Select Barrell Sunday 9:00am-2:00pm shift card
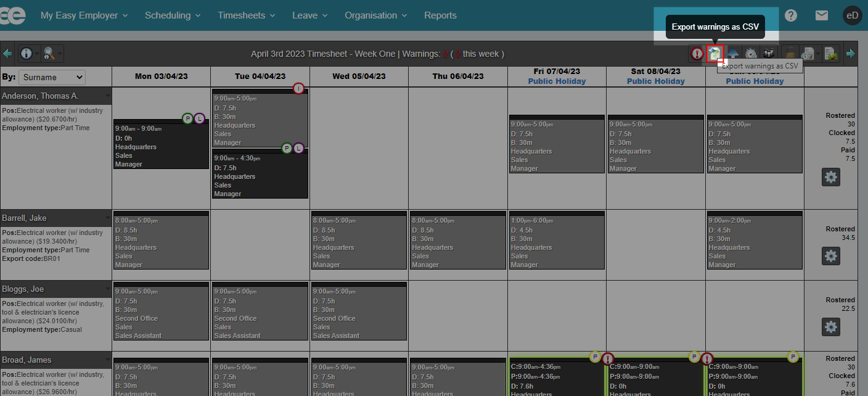 coord(755,240)
